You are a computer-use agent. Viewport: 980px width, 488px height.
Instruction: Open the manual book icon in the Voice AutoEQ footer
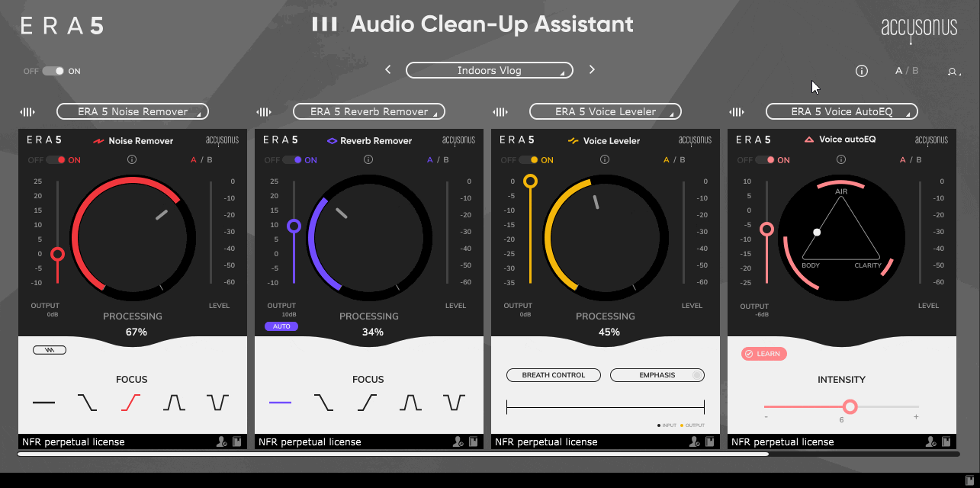[946, 441]
